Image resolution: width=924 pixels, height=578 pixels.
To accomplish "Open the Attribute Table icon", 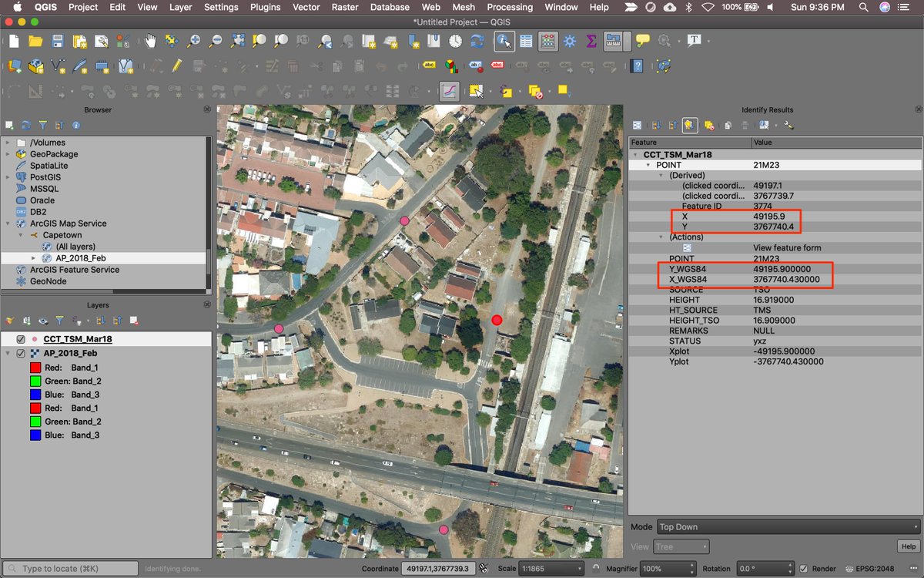I will (526, 42).
